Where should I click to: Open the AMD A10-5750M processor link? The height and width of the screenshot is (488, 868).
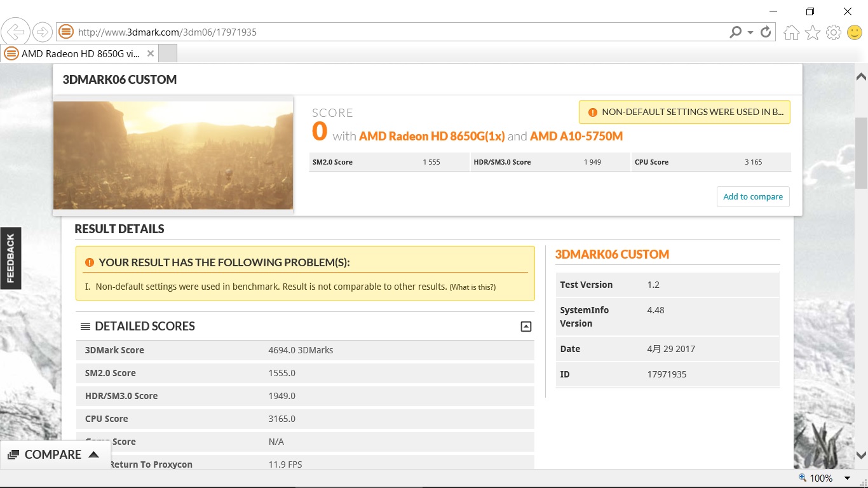coord(576,136)
